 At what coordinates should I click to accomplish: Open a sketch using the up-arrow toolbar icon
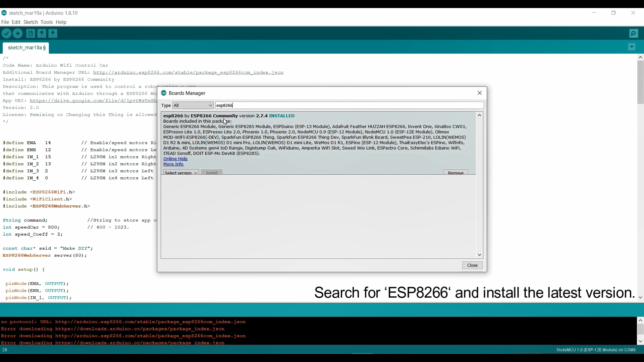tap(42, 33)
